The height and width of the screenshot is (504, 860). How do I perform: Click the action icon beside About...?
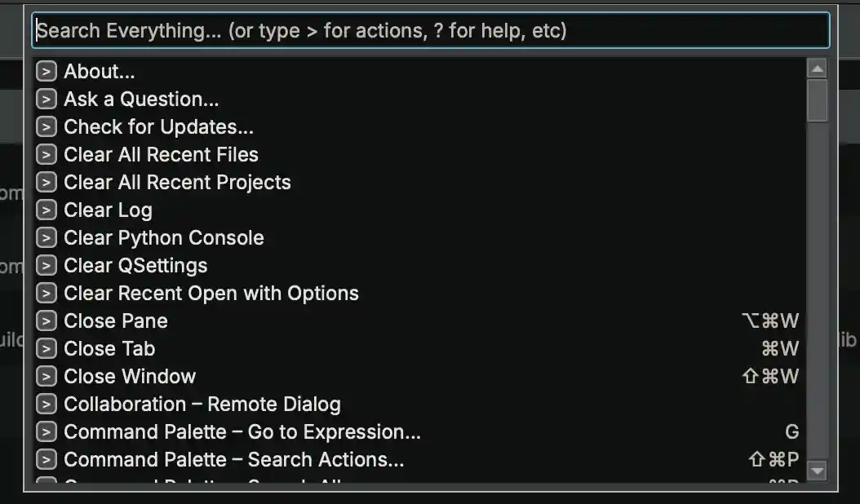pyautogui.click(x=47, y=72)
